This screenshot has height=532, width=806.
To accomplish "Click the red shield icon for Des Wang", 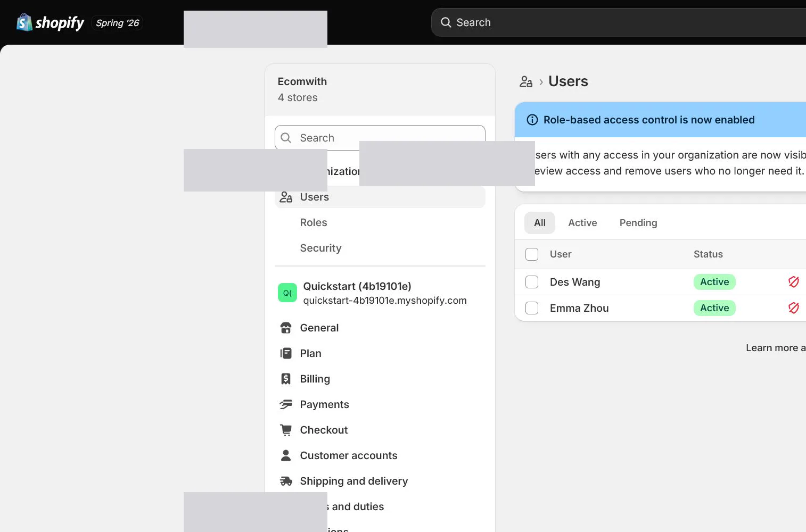I will click(793, 282).
